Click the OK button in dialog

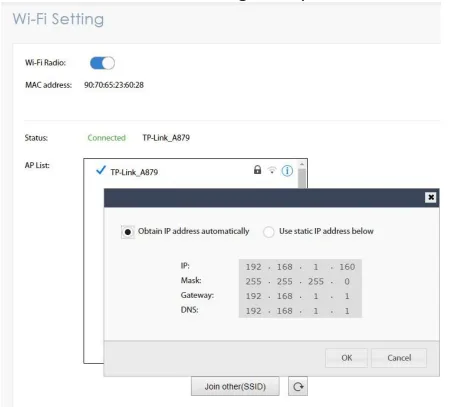[x=346, y=358]
